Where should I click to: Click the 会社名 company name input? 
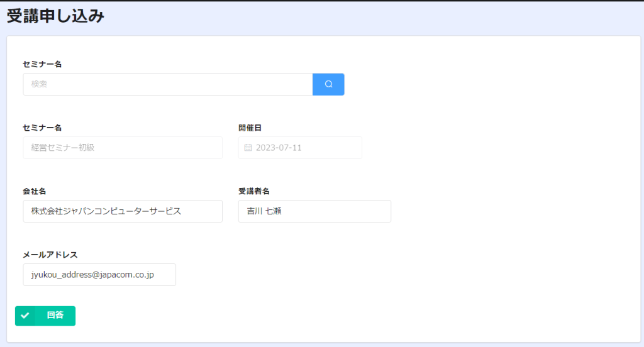point(123,211)
